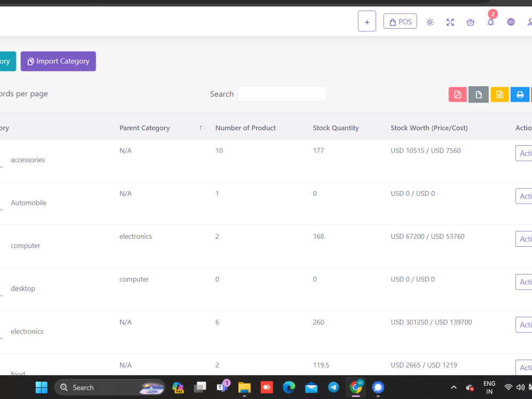Viewport: 532px width, 399px height.
Task: Change language via globe icon
Action: coord(511,22)
